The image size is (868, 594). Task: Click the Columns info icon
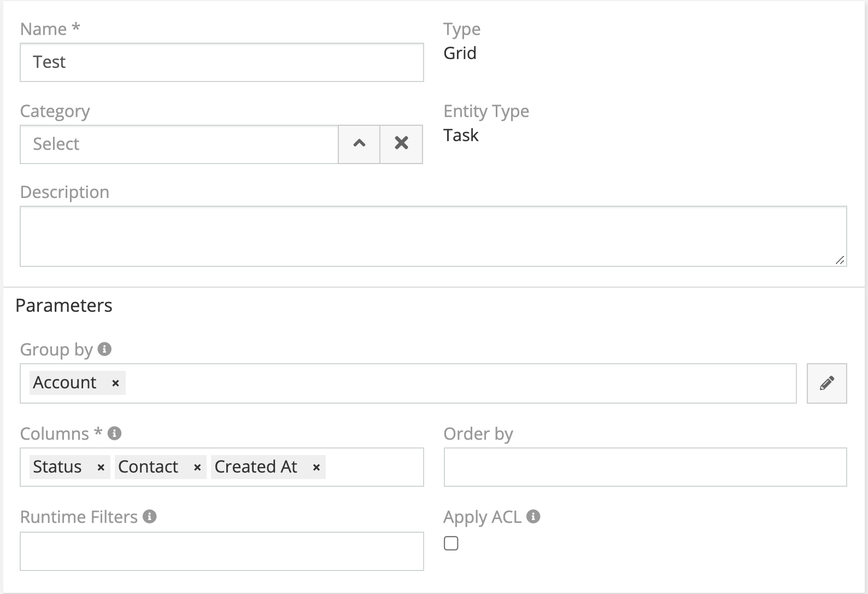(x=114, y=433)
